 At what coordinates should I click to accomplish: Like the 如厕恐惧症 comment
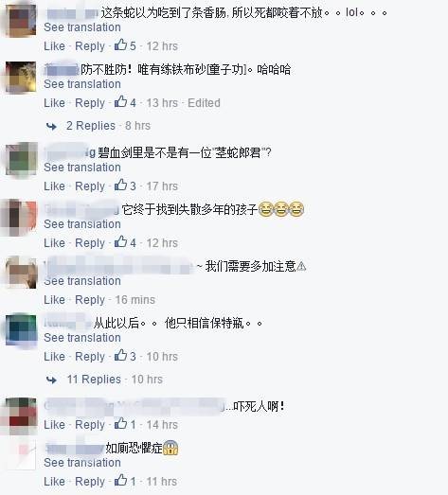pos(54,482)
